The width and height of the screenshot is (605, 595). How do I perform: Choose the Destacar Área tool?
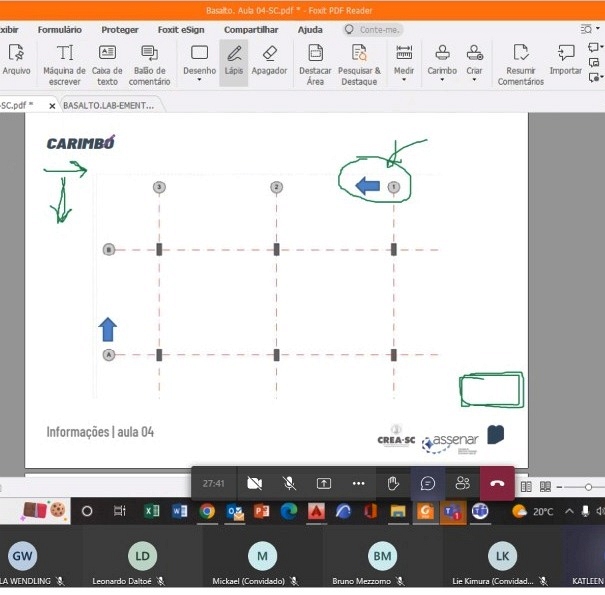point(315,64)
